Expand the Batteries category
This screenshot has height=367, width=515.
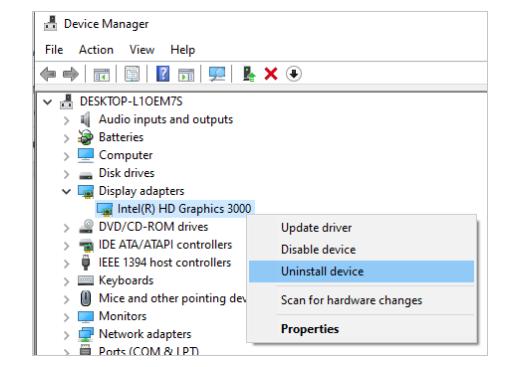pyautogui.click(x=67, y=138)
